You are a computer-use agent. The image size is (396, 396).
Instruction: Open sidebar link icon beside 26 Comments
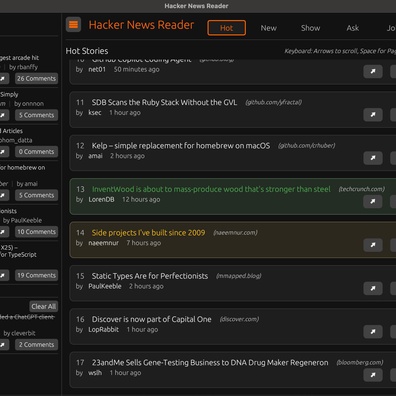click(x=3, y=78)
